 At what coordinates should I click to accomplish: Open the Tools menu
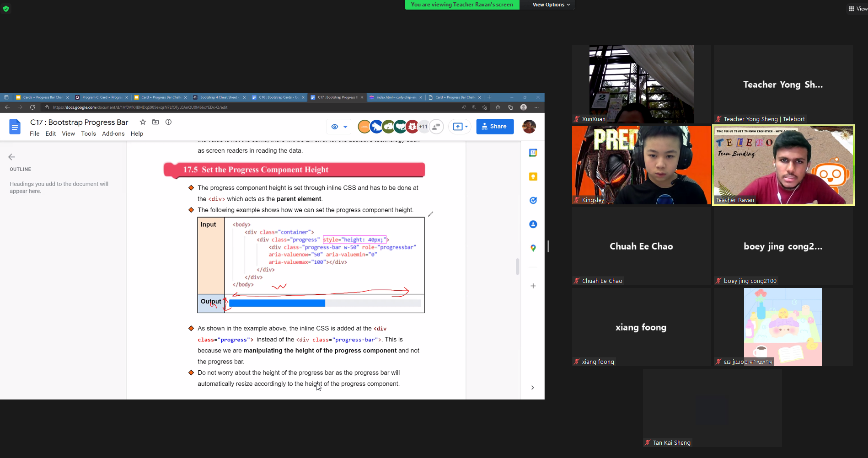88,133
